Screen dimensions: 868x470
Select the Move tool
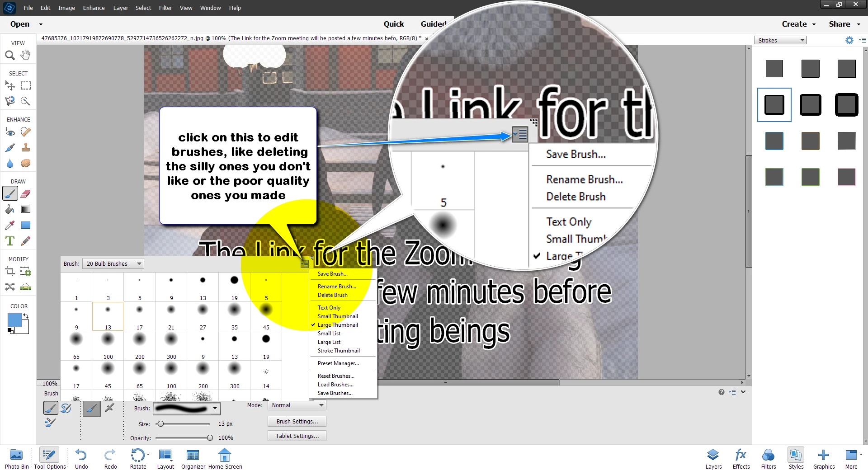tap(10, 85)
